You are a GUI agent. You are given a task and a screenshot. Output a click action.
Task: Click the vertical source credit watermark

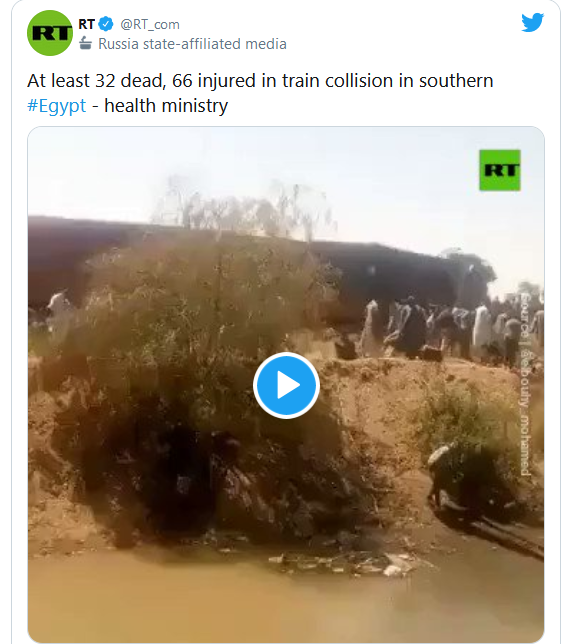tap(525, 384)
